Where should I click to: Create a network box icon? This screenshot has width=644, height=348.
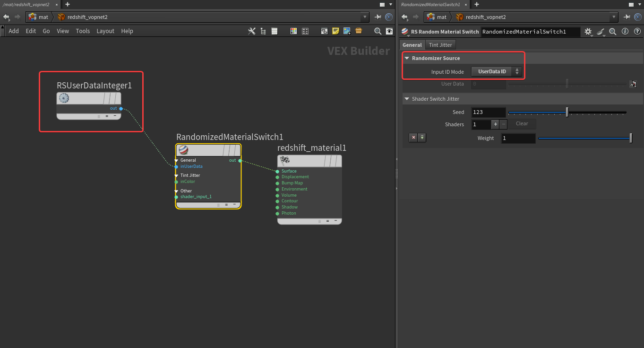click(325, 31)
